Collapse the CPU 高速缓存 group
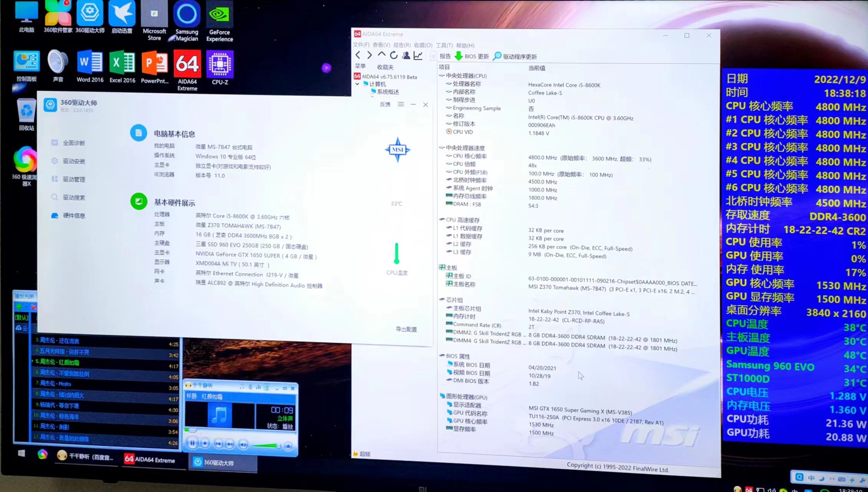 (442, 219)
